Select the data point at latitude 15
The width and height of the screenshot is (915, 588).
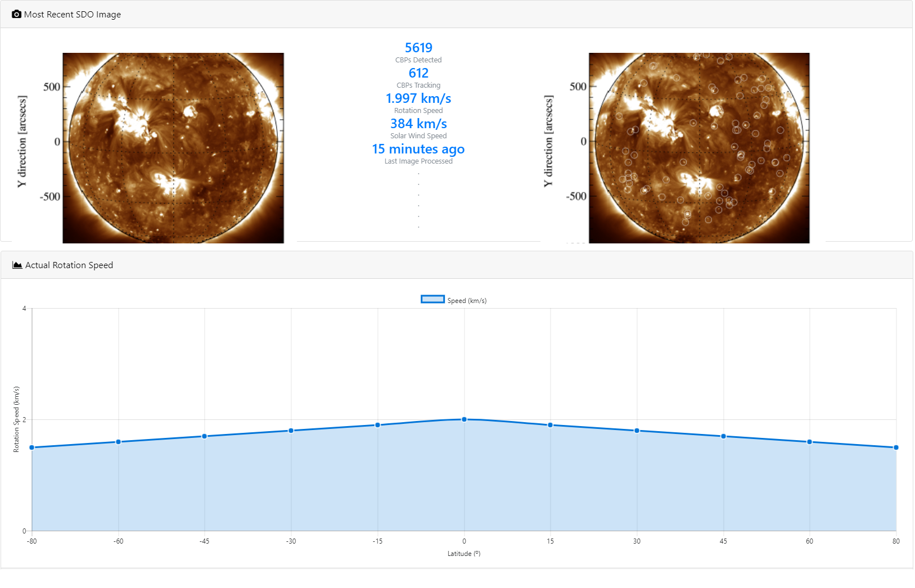pos(550,425)
